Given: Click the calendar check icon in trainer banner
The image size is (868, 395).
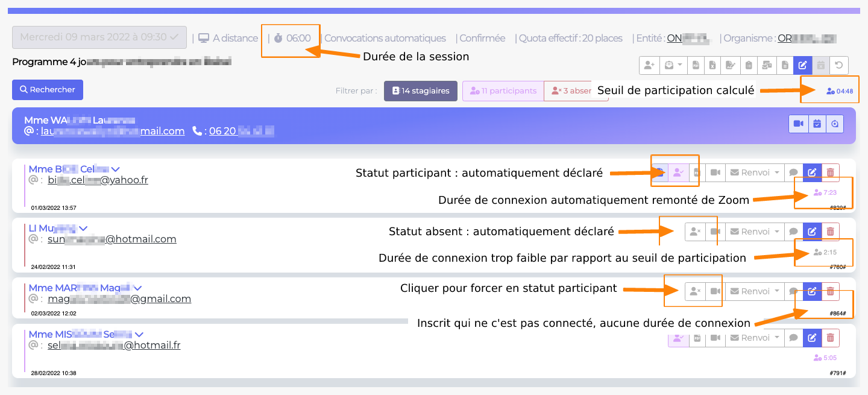Looking at the screenshot, I should (x=817, y=124).
